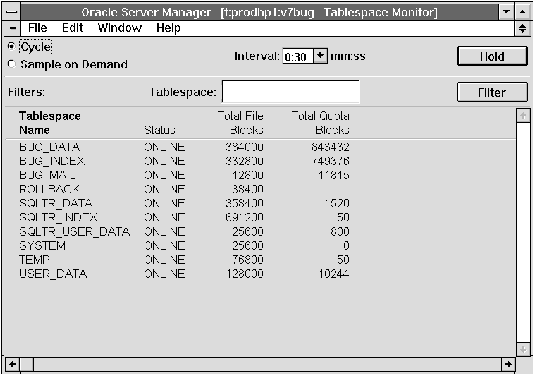Click the Hold button
The height and width of the screenshot is (378, 536).
pyautogui.click(x=492, y=56)
